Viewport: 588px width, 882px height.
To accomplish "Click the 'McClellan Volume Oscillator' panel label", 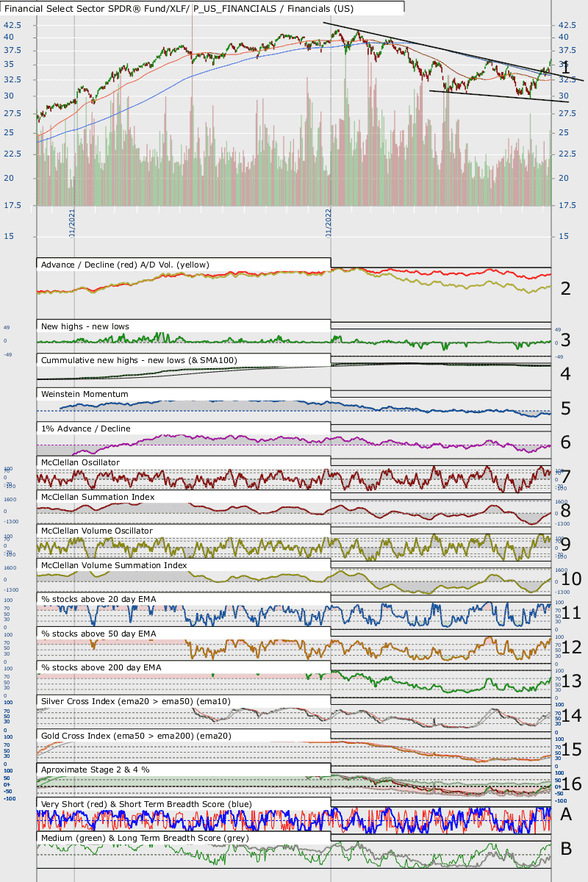I will 97,531.
